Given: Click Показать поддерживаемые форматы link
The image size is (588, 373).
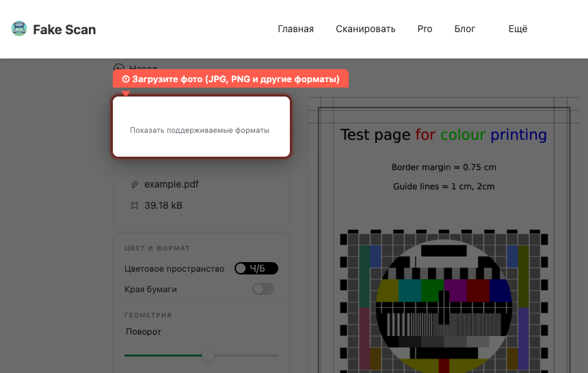Looking at the screenshot, I should pyautogui.click(x=200, y=130).
